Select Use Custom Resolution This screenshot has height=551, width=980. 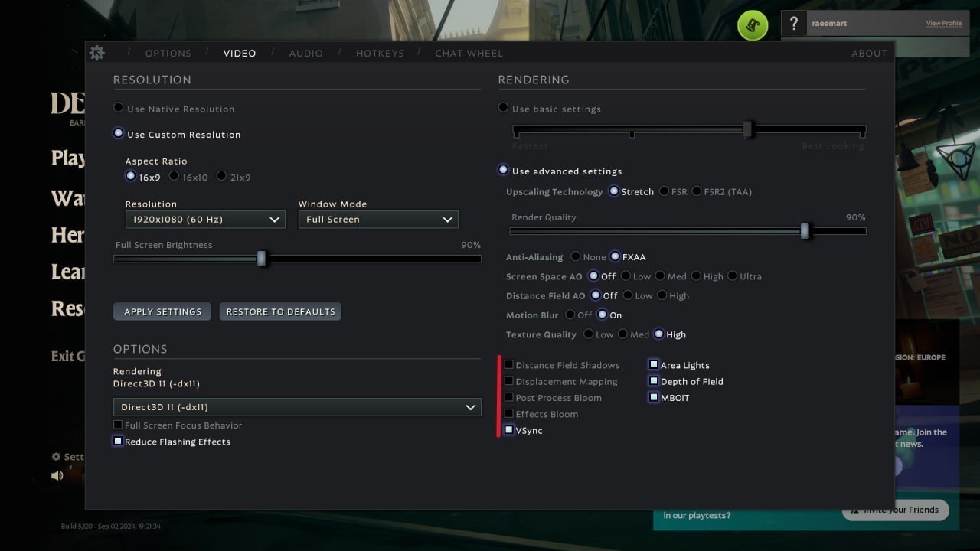point(118,133)
